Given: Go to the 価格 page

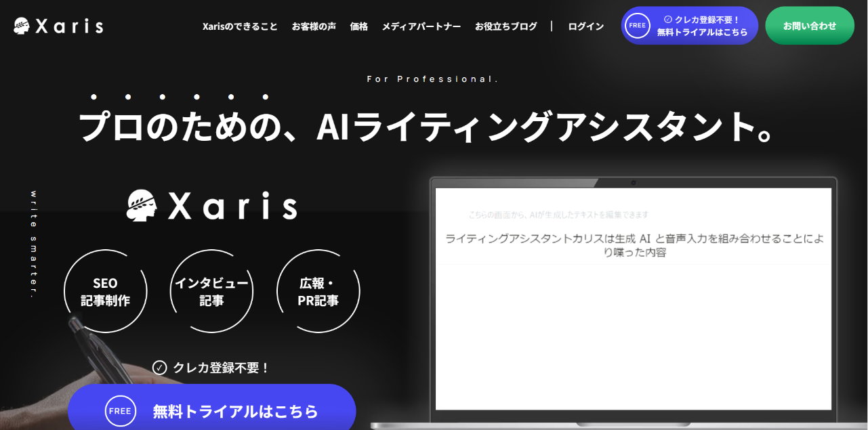Looking at the screenshot, I should pyautogui.click(x=358, y=26).
